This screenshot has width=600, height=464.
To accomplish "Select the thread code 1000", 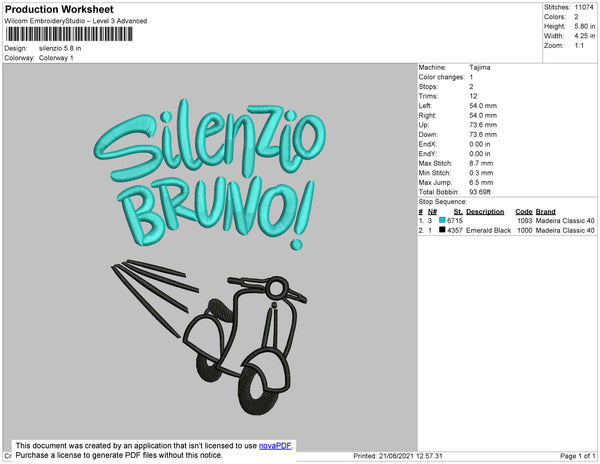I will click(525, 230).
